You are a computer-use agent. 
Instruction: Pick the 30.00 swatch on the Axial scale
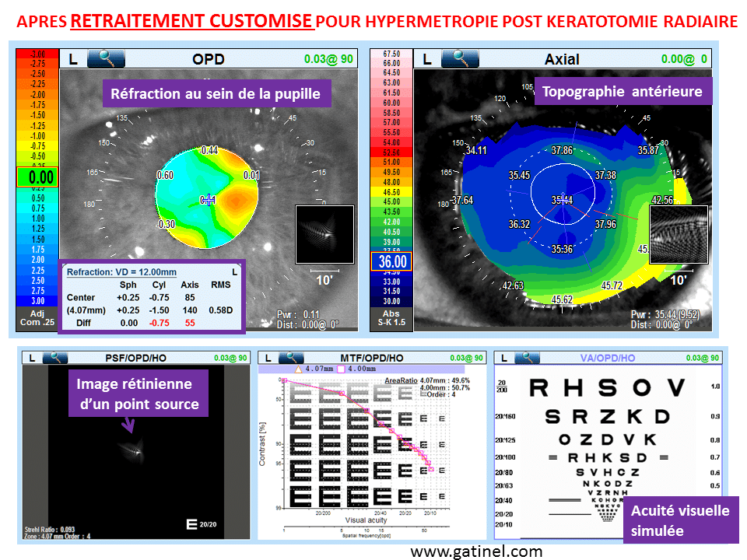391,301
